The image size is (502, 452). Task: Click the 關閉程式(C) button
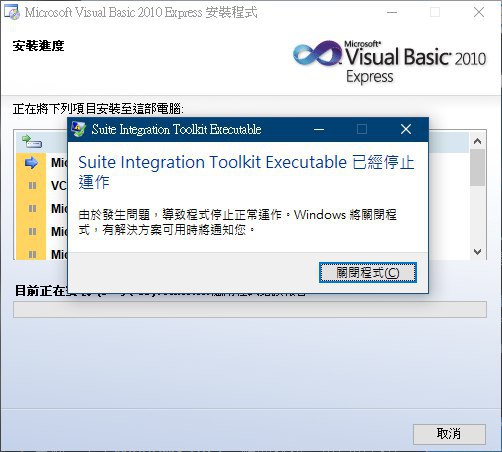(x=368, y=273)
